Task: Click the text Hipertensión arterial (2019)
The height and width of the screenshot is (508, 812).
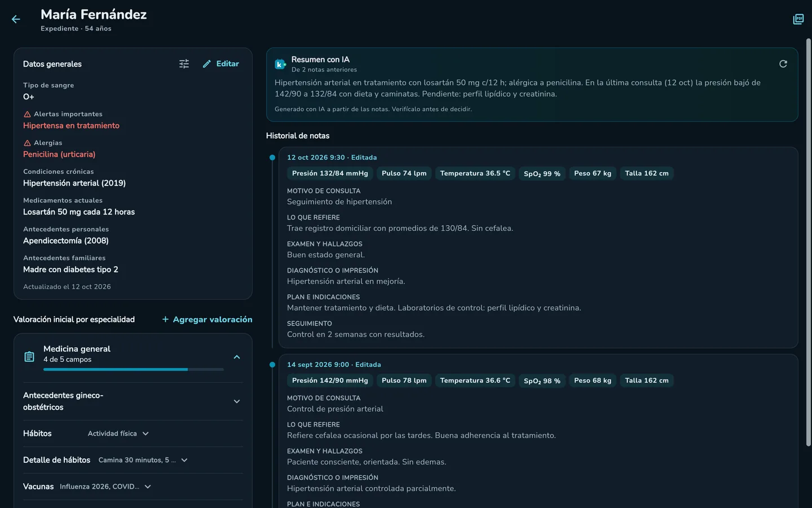Action: click(x=74, y=183)
